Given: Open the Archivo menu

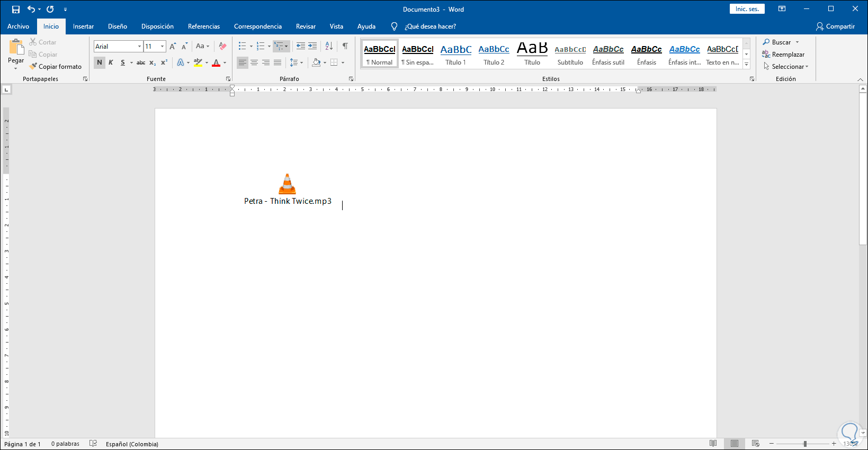Looking at the screenshot, I should tap(19, 26).
